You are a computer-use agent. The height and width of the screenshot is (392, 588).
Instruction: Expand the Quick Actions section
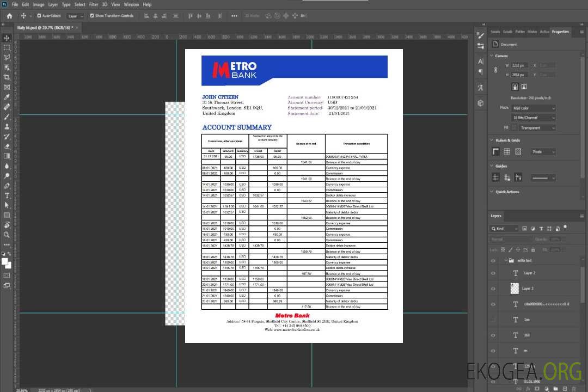[492, 192]
